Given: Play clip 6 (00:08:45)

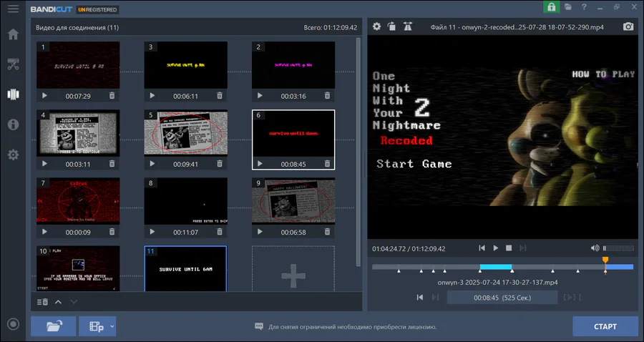Looking at the screenshot, I should click(260, 163).
